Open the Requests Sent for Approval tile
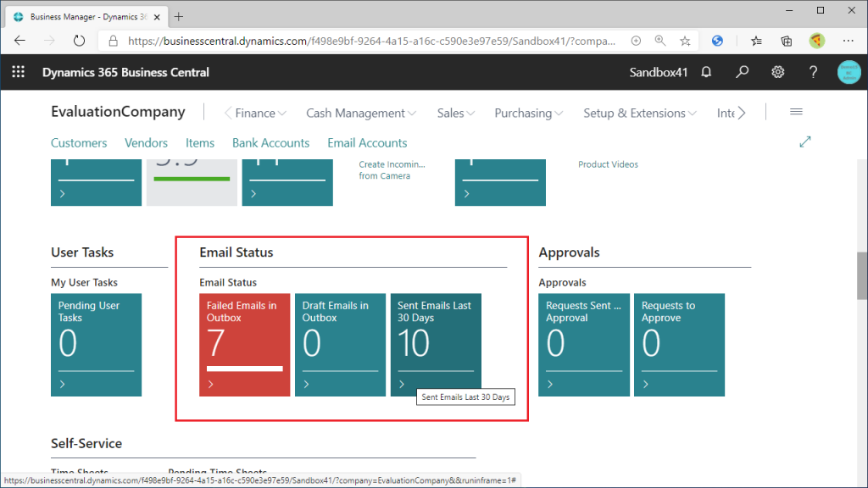The width and height of the screenshot is (868, 488). [584, 345]
